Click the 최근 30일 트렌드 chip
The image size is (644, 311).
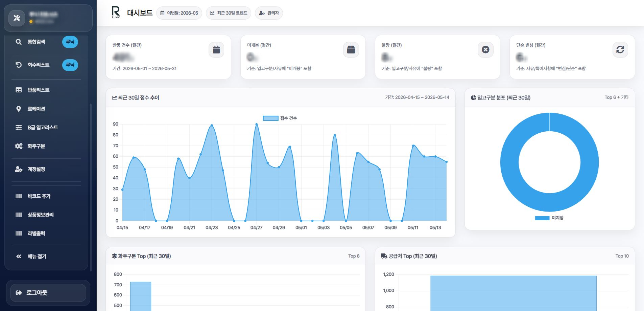click(229, 13)
